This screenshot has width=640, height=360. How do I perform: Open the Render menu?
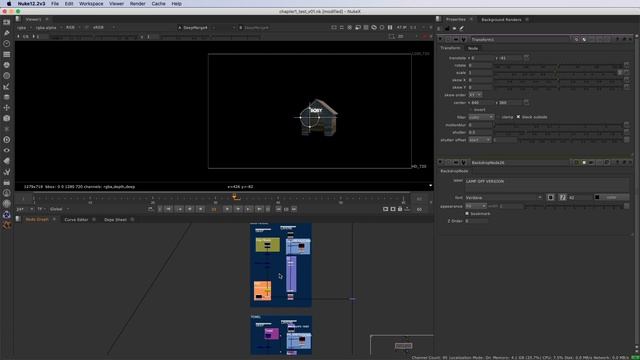[x=137, y=4]
